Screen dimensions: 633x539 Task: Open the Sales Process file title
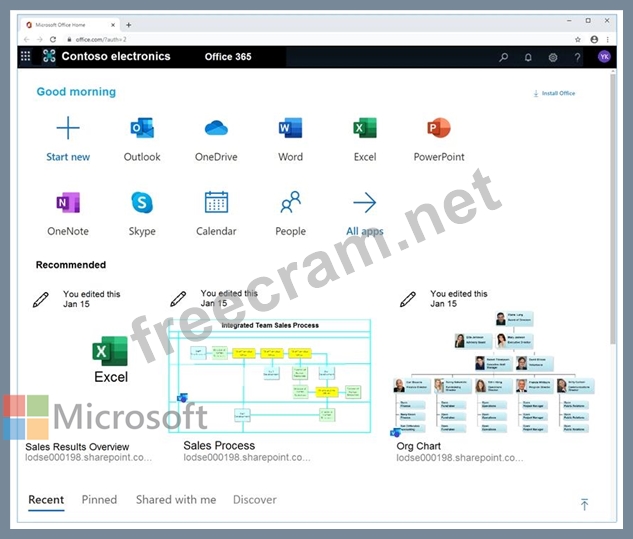tap(219, 445)
